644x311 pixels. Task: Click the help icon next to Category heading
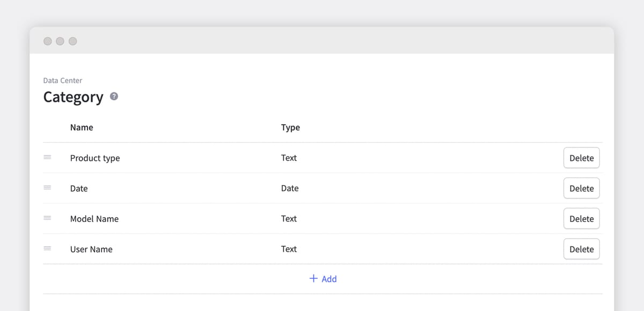pos(113,96)
